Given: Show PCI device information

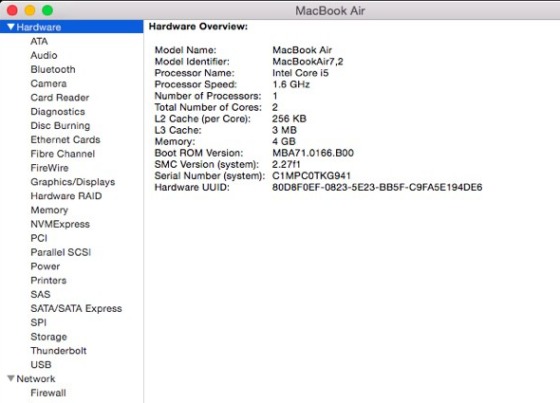Looking at the screenshot, I should [x=39, y=238].
